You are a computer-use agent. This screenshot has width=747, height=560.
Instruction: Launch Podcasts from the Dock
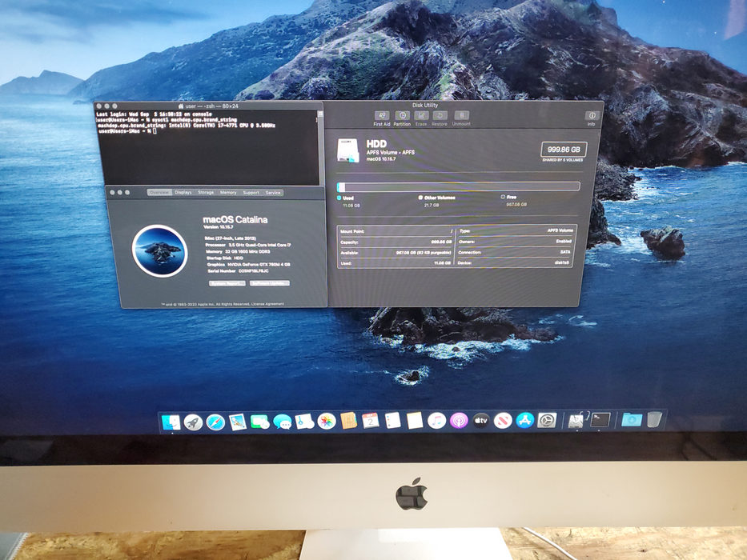click(459, 421)
